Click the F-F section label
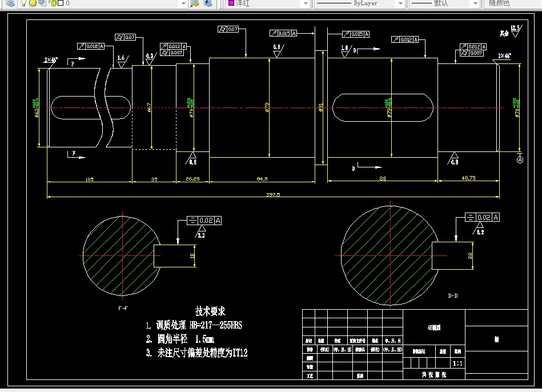This screenshot has width=542, height=392. coord(123,308)
